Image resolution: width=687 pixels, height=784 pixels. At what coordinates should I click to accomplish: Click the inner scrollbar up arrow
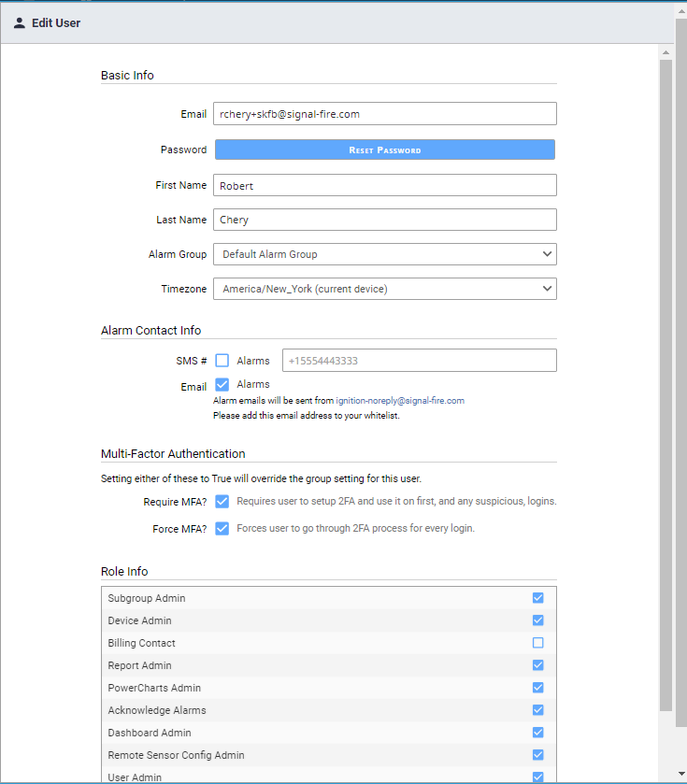point(666,52)
